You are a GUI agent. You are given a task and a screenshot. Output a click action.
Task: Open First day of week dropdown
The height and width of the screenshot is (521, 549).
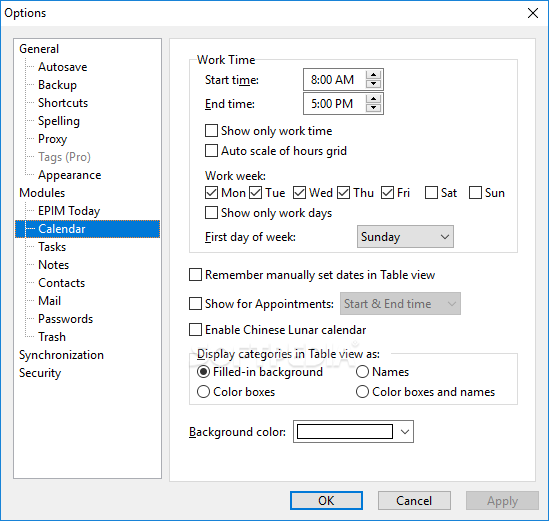(405, 237)
